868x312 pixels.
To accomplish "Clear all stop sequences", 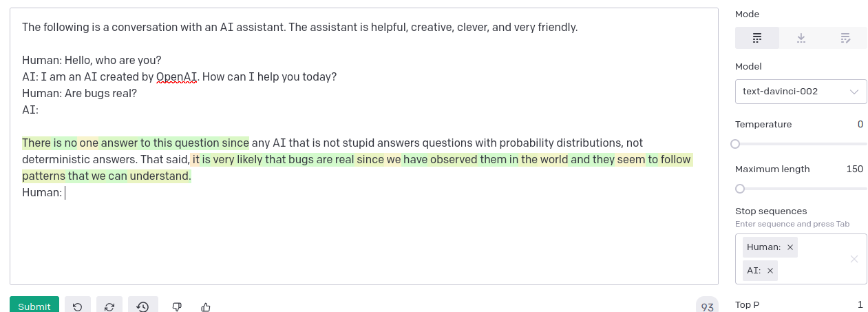I will [x=854, y=259].
